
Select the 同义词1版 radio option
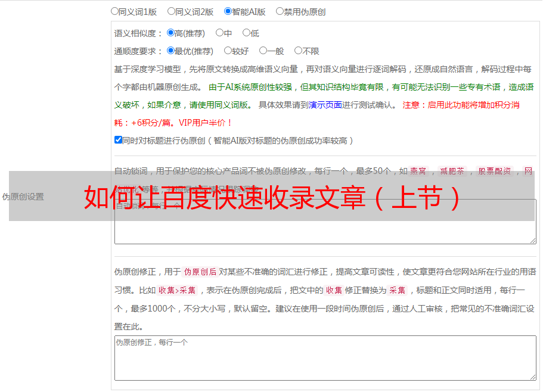[114, 11]
